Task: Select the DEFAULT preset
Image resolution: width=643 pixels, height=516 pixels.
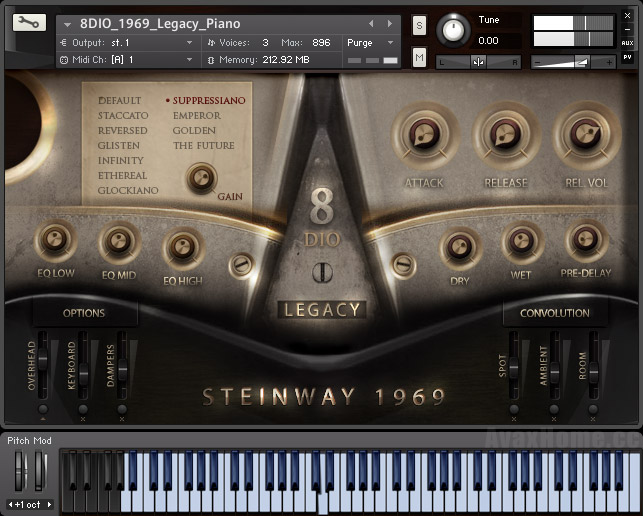Action: pyautogui.click(x=120, y=100)
